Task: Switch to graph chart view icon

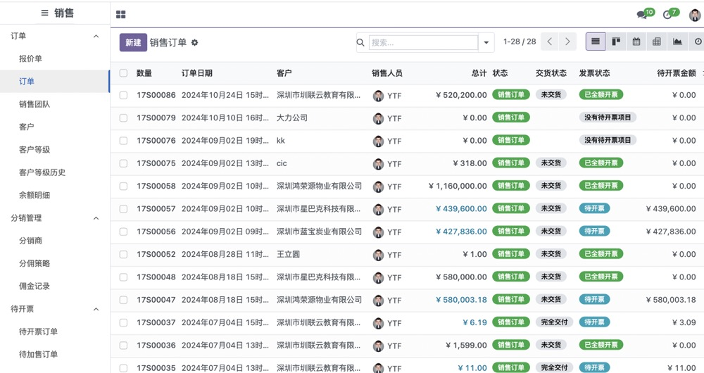Action: [677, 42]
